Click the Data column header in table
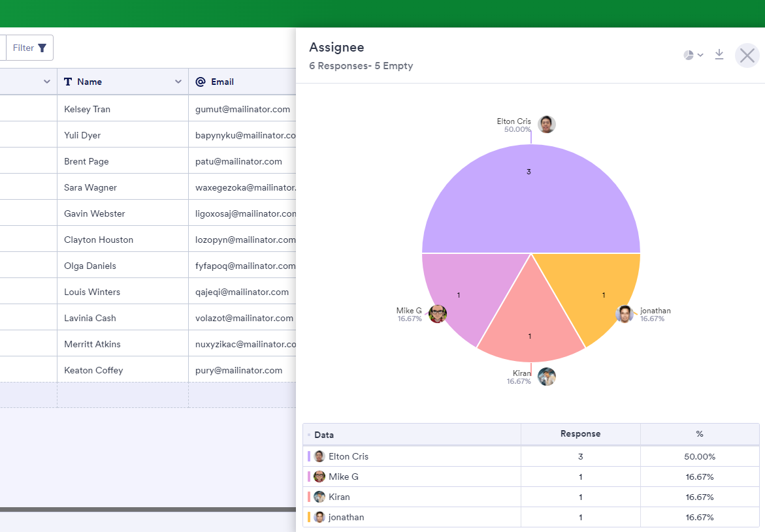This screenshot has width=765, height=532. tap(324, 435)
